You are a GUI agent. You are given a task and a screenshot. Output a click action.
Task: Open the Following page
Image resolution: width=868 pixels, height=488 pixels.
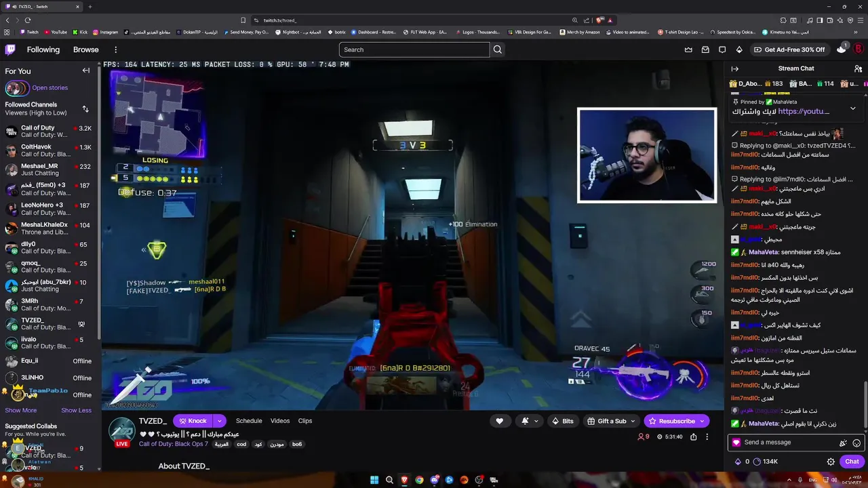pyautogui.click(x=43, y=49)
